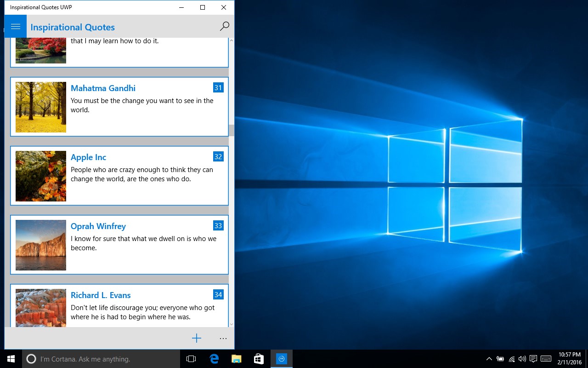The height and width of the screenshot is (368, 588).
Task: Add a new quote with the plus icon
Action: coord(197,338)
